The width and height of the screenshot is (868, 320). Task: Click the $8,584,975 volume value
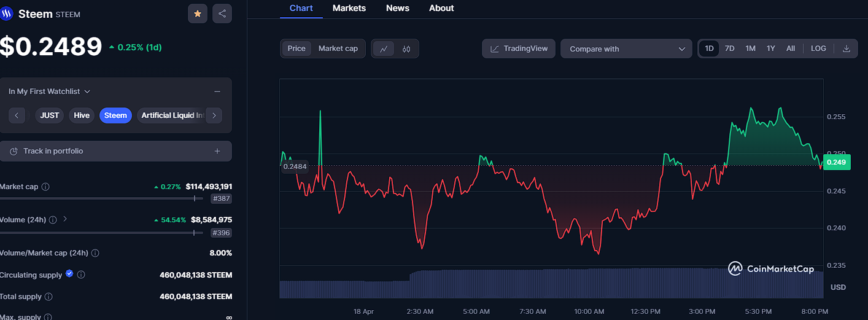click(x=212, y=219)
